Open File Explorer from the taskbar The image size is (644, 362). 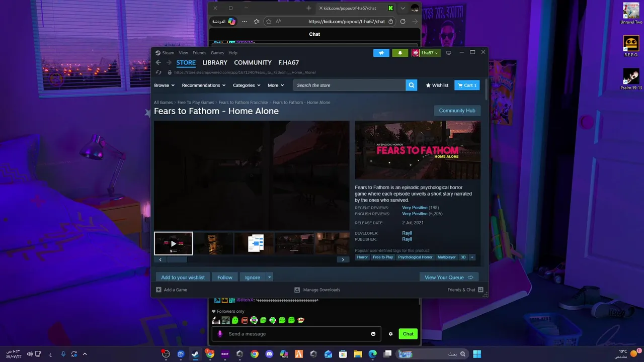coord(358,354)
